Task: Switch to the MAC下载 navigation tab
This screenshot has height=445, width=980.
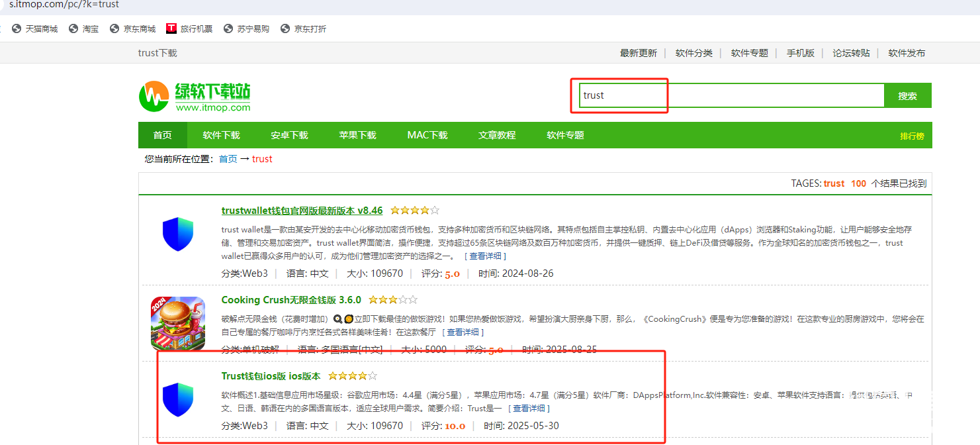Action: click(427, 135)
